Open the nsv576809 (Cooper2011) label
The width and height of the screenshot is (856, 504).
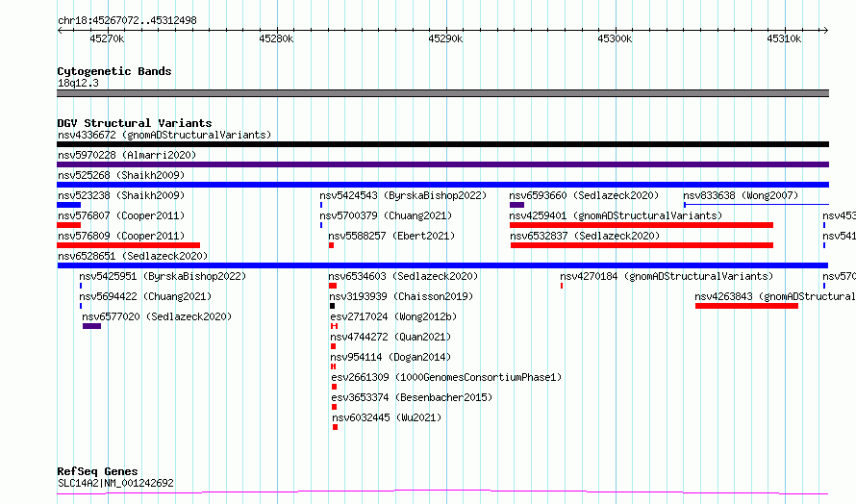(121, 236)
